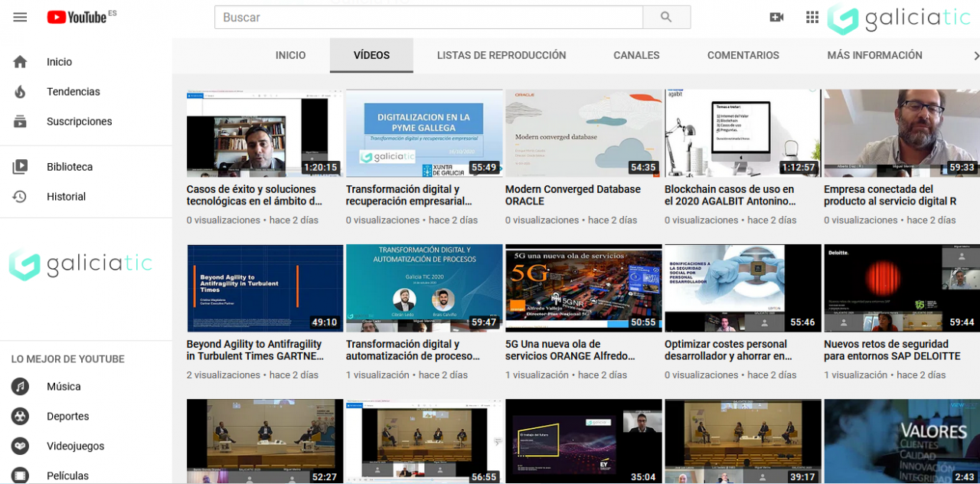This screenshot has height=484, width=980.
Task: Open title 'Nuevos retos de seguridad para entornos SAP'
Action: point(892,350)
